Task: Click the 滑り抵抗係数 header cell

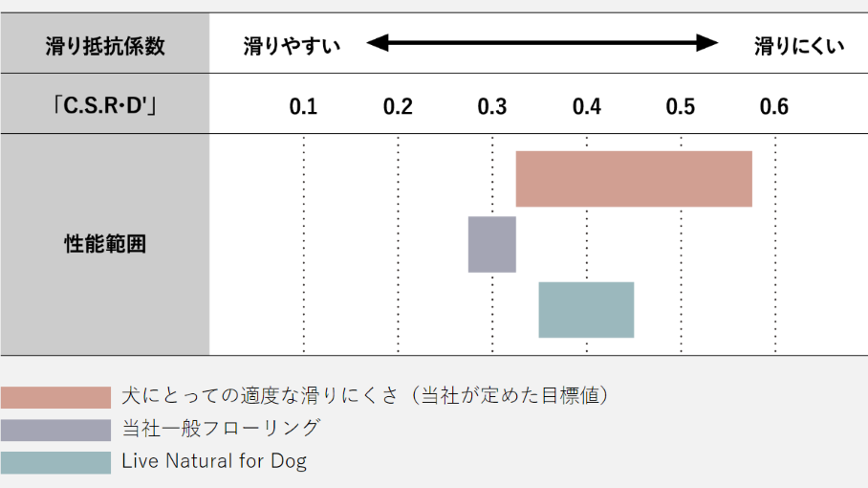Action: (x=105, y=45)
